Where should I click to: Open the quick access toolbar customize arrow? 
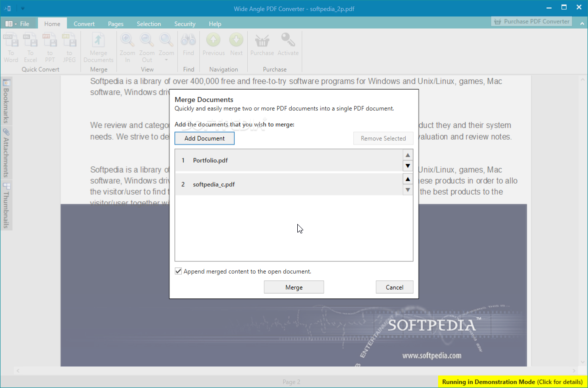22,8
